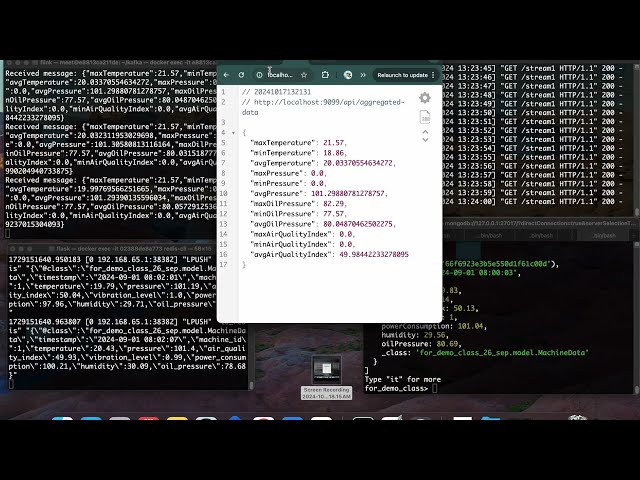Select the _class MachineData value in mongo terminal
The width and height of the screenshot is (640, 480).
(x=502, y=353)
